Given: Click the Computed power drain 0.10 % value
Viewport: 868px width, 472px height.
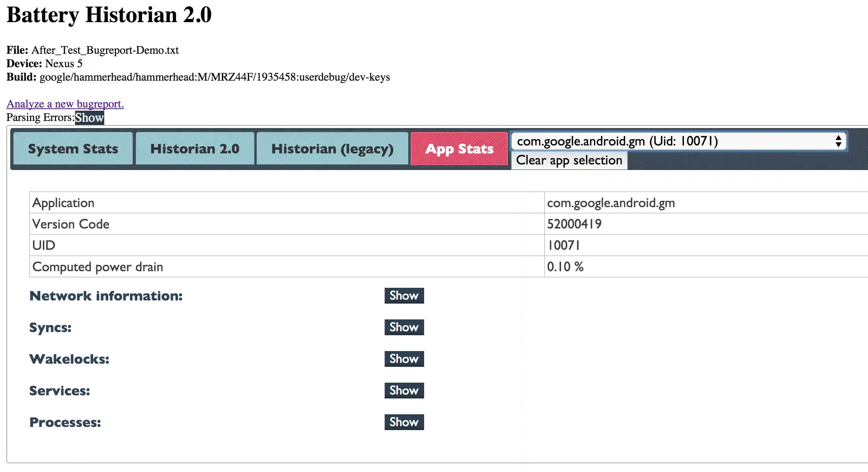Looking at the screenshot, I should 565,267.
